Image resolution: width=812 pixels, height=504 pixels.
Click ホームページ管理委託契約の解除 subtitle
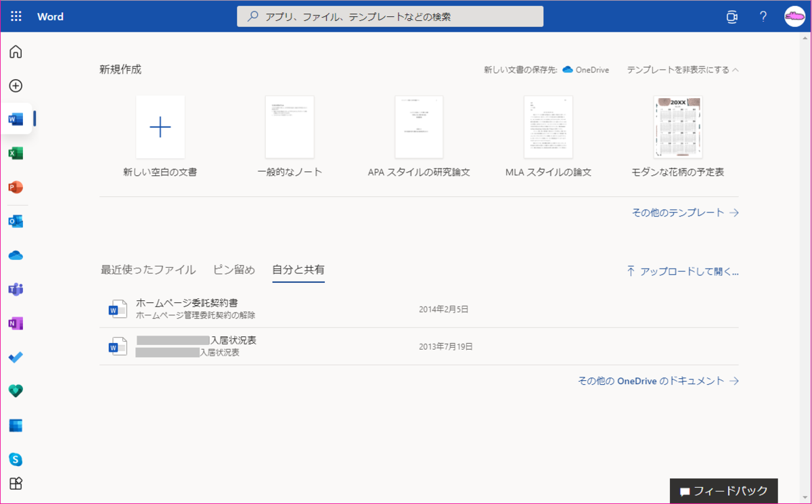point(196,315)
